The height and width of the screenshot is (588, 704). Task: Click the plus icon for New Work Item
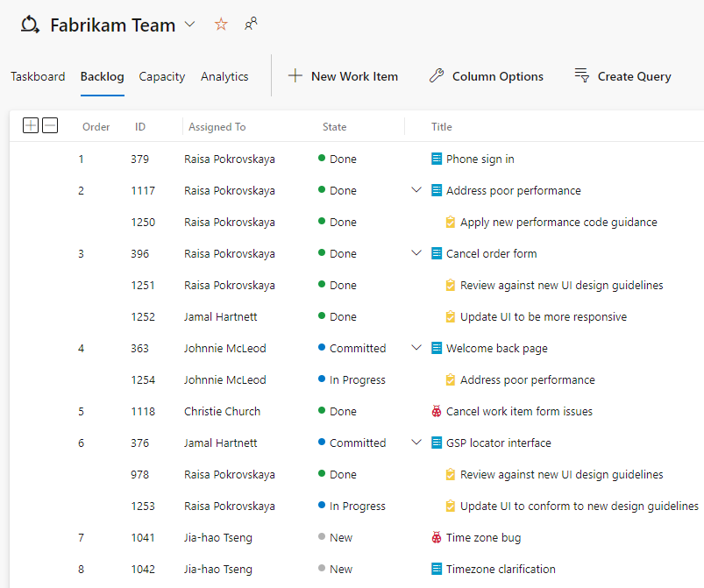295,75
